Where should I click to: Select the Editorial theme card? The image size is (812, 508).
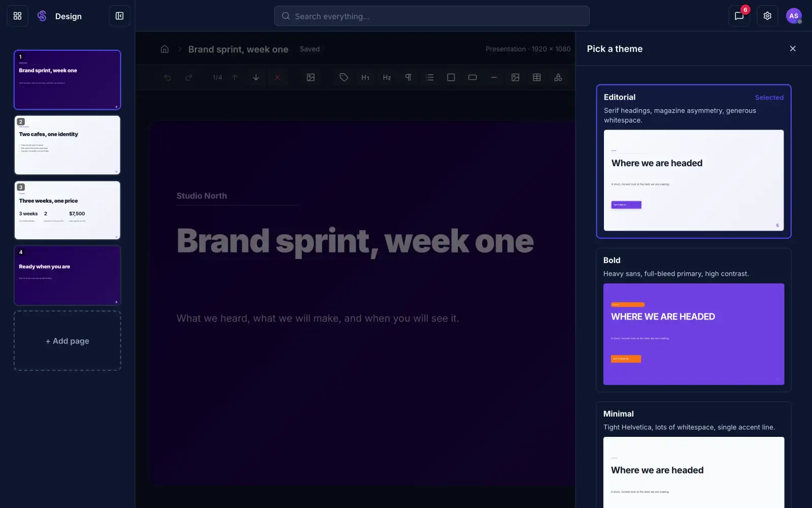(694, 161)
